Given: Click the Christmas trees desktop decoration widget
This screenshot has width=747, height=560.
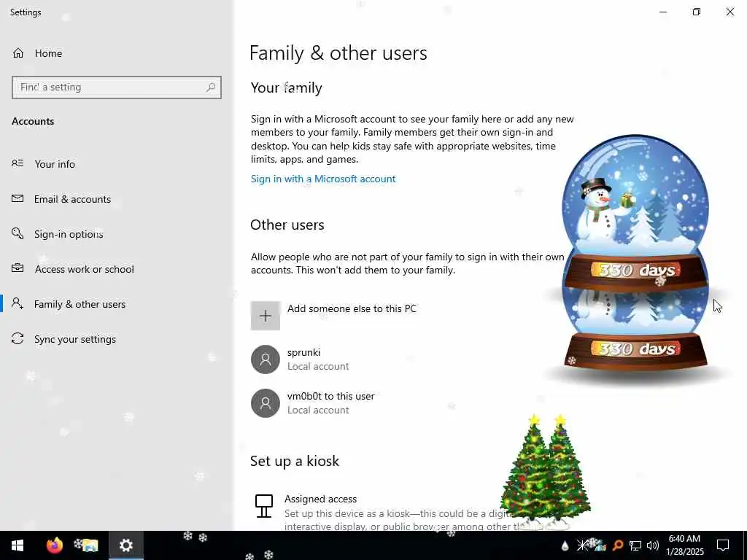Looking at the screenshot, I should [x=546, y=472].
